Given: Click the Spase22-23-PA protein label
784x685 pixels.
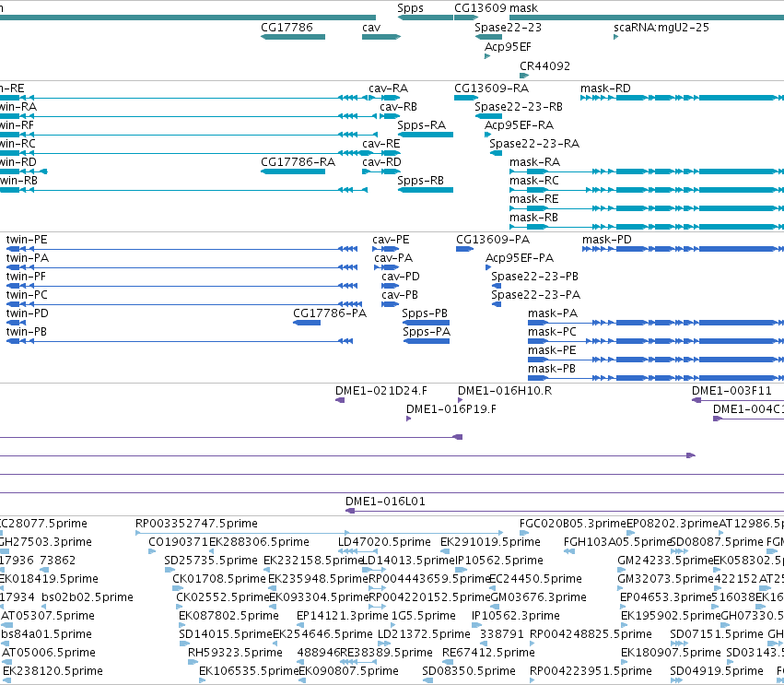Looking at the screenshot, I should pyautogui.click(x=535, y=295).
